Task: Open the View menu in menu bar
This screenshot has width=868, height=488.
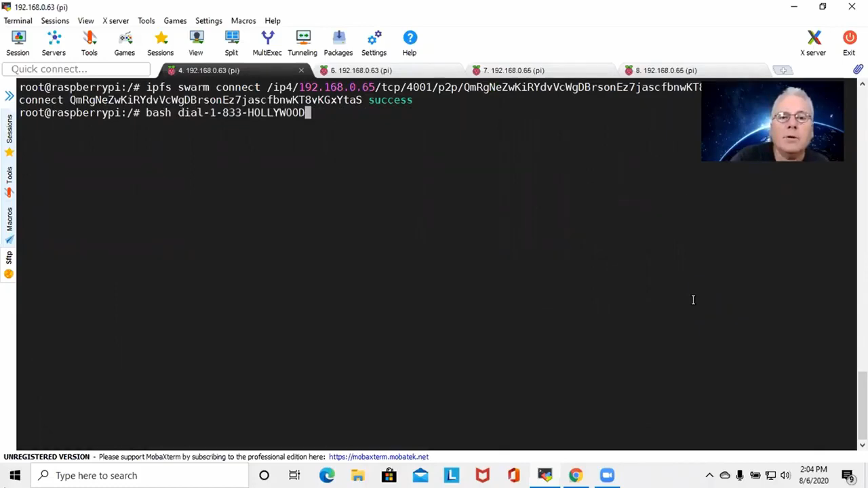Action: 85,20
